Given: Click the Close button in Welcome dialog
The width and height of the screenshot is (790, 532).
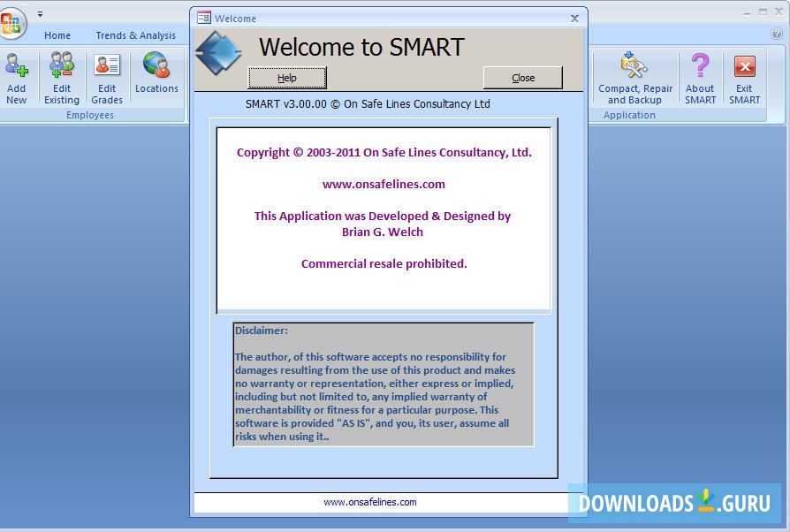Looking at the screenshot, I should click(523, 78).
